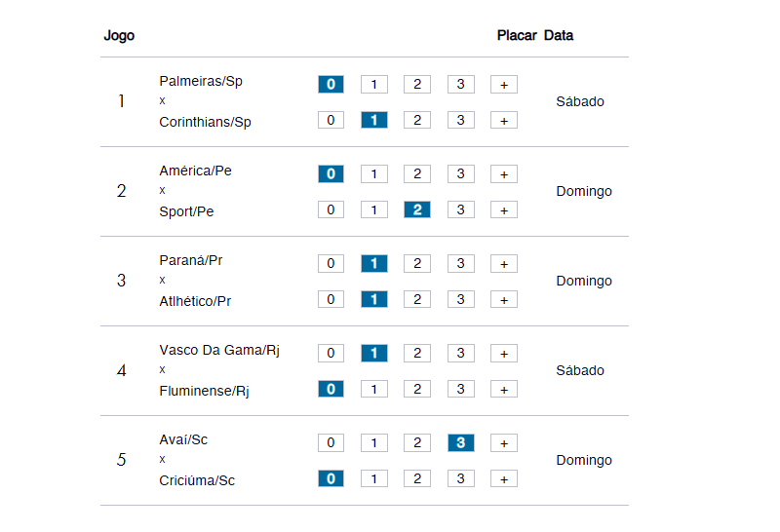Choose the plus option for Fluminense/Rj

(x=504, y=390)
